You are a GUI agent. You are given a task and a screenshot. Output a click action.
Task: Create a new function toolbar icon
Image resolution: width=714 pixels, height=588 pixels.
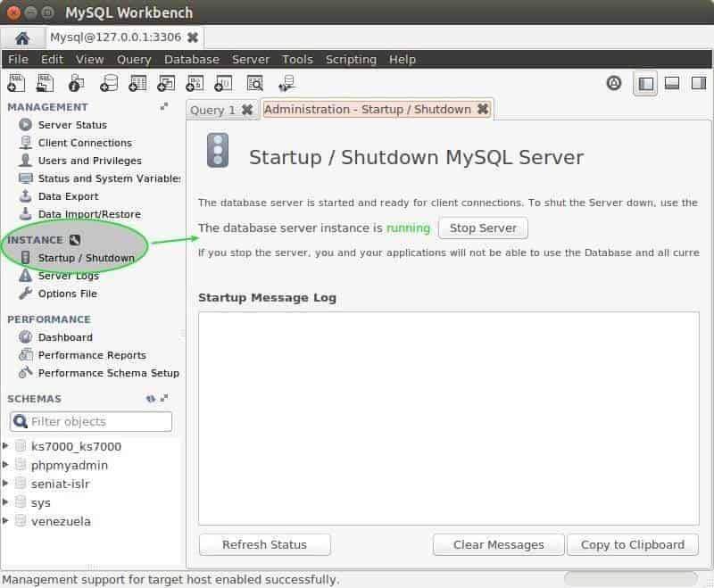[x=223, y=83]
